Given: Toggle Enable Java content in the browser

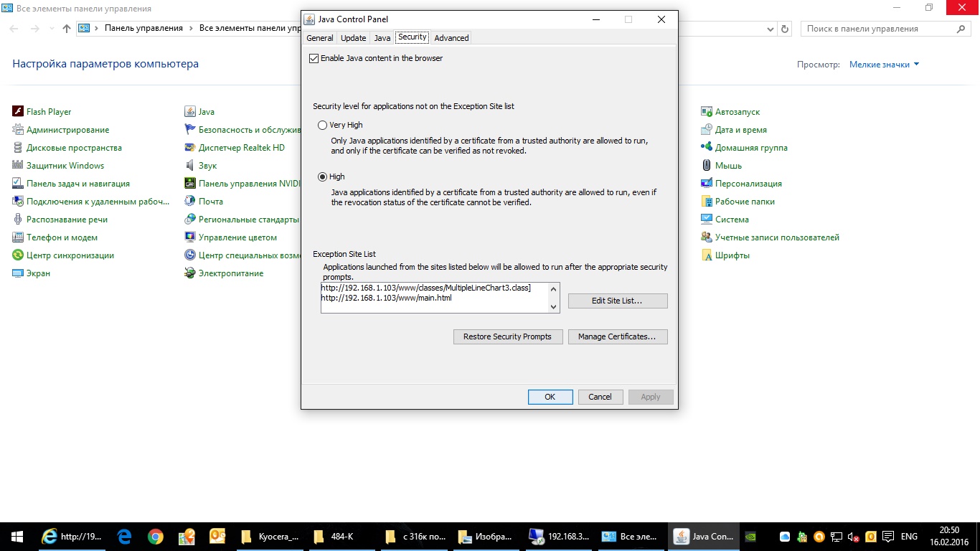Looking at the screenshot, I should (314, 58).
